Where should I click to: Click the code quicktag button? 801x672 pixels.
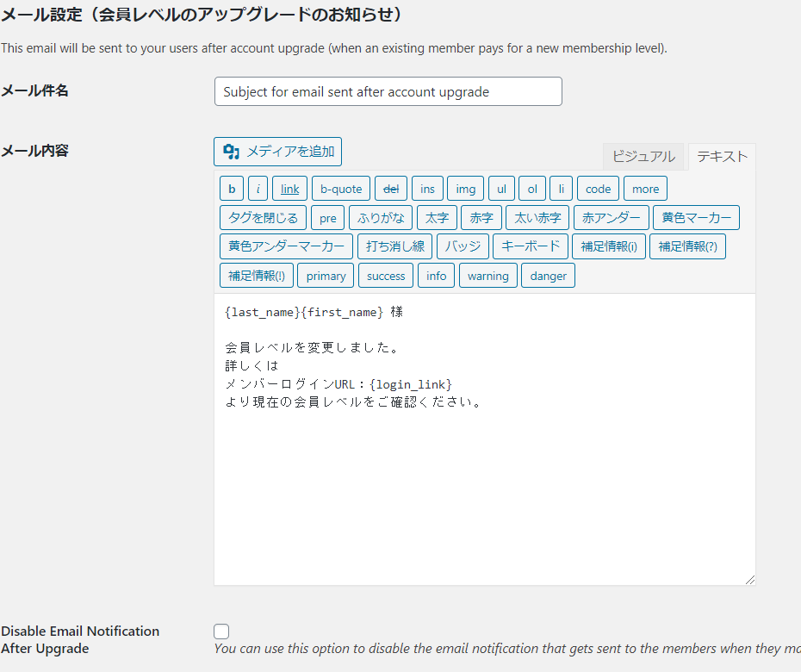coord(599,189)
